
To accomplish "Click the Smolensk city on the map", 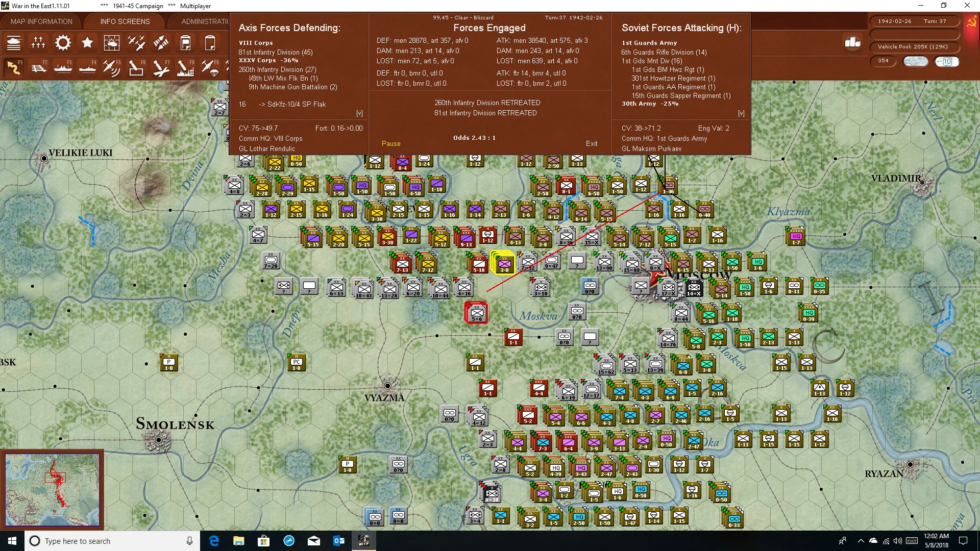I will (x=159, y=440).
